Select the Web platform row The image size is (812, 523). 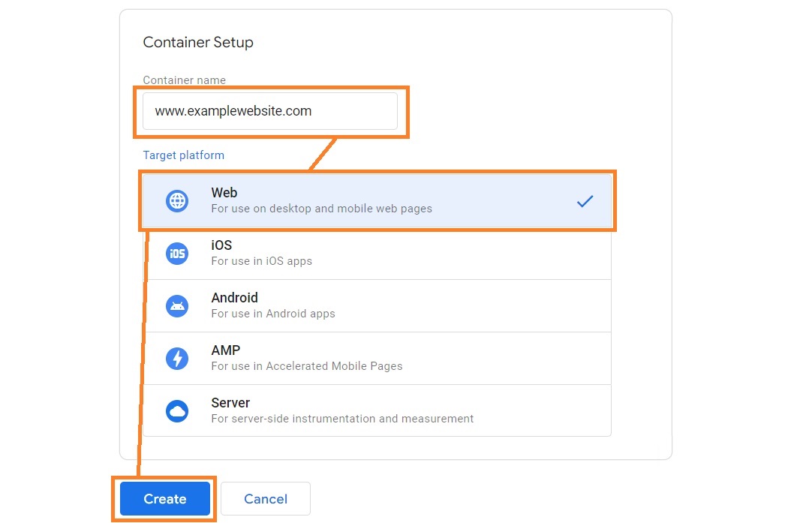pos(375,200)
